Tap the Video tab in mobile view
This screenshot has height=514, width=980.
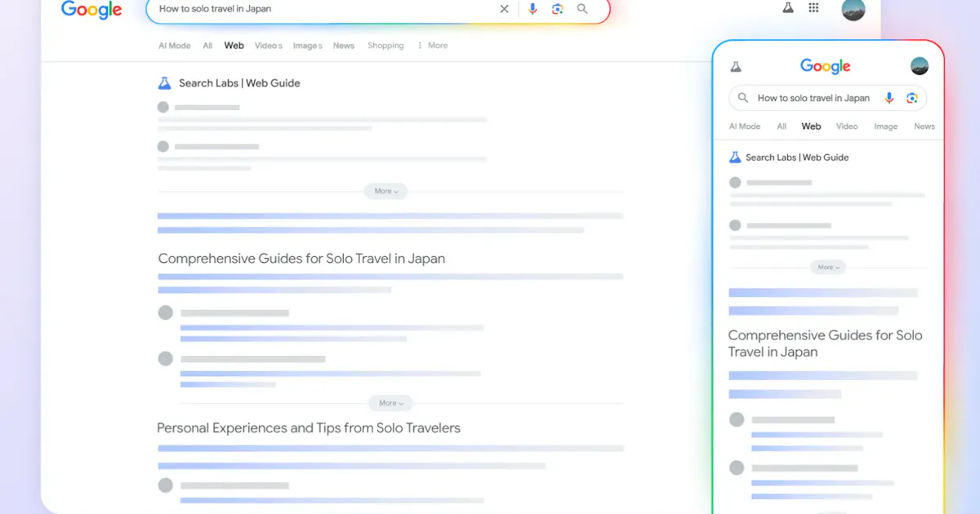click(847, 126)
